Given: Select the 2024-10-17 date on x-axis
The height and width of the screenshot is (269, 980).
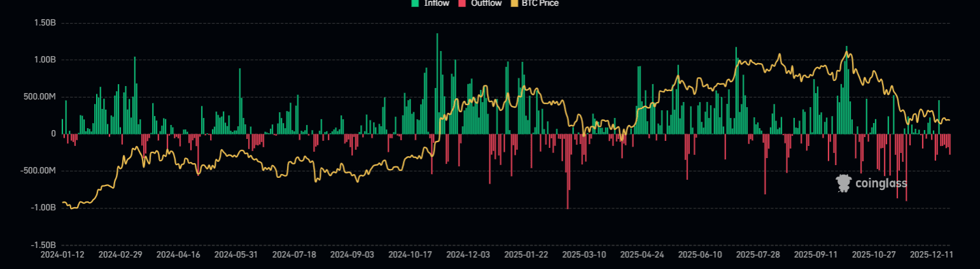Looking at the screenshot, I should 410,254.
